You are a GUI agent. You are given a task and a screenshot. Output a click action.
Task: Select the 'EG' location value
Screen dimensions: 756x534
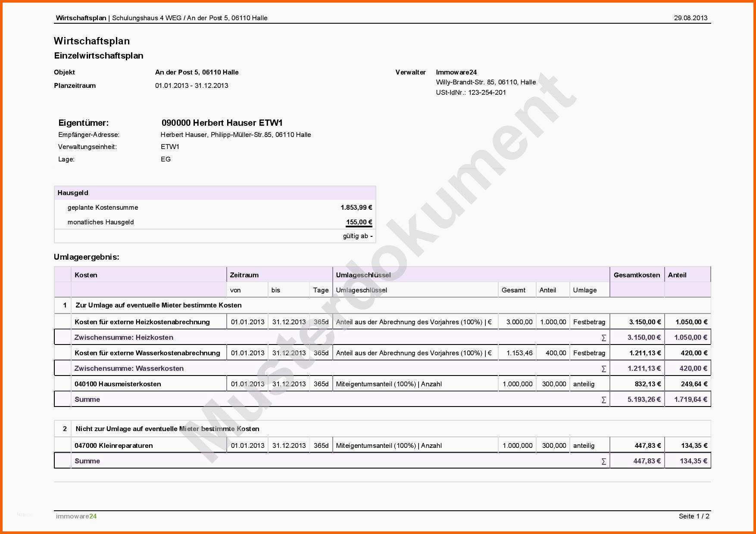point(166,159)
